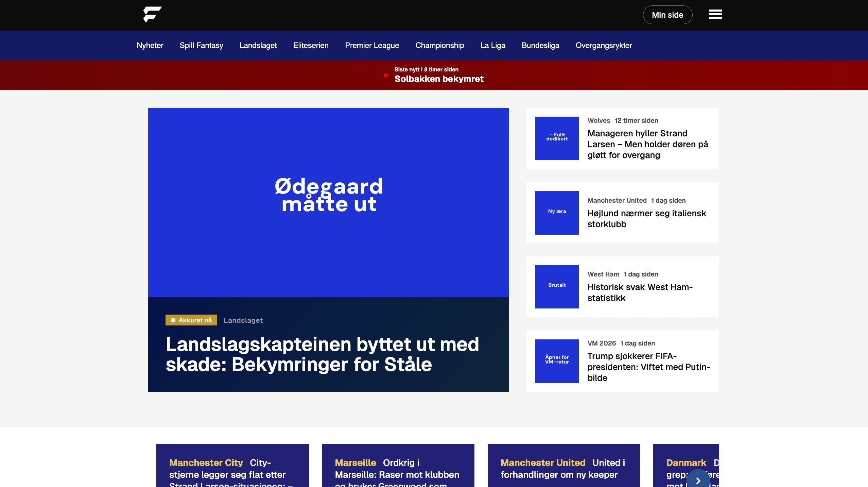
Task: Click the Min side button
Action: (x=667, y=15)
